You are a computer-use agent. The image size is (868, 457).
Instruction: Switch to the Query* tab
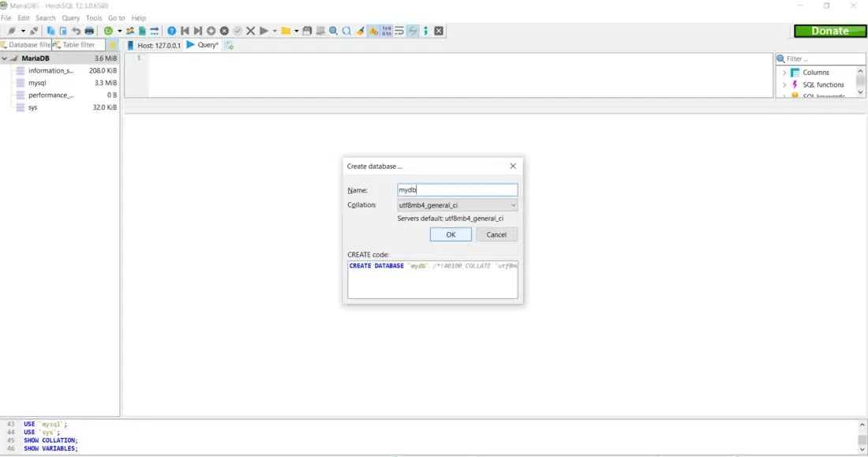click(203, 45)
